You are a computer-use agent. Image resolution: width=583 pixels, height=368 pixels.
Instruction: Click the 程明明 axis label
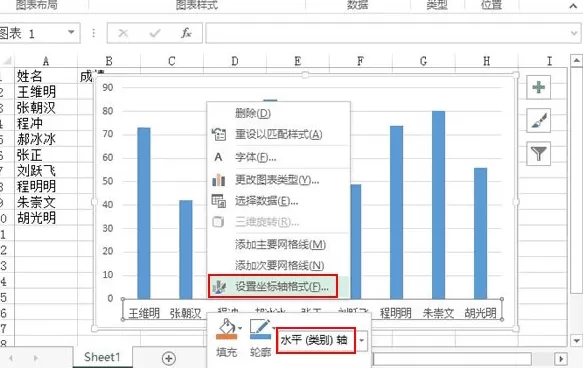[396, 313]
